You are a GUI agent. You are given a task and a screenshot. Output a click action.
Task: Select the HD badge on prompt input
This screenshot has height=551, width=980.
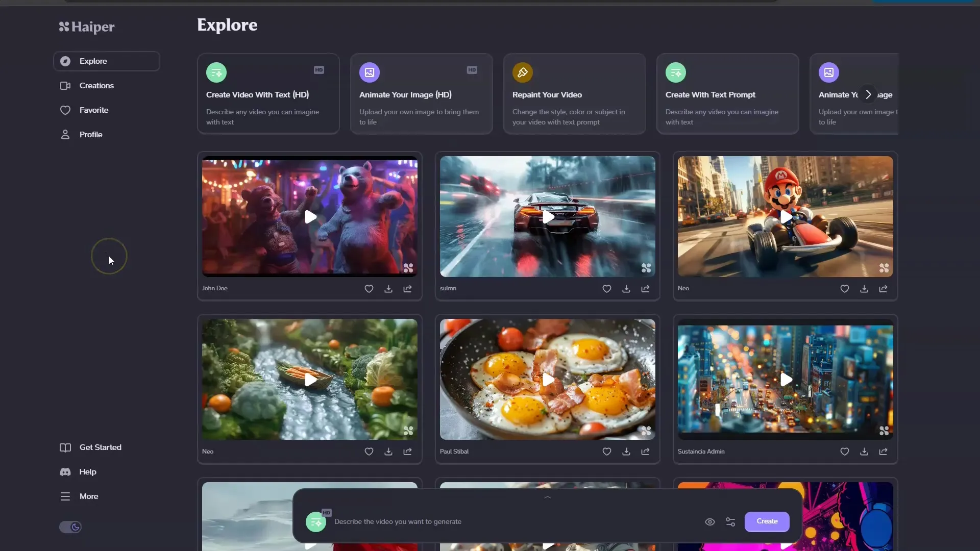click(x=327, y=513)
